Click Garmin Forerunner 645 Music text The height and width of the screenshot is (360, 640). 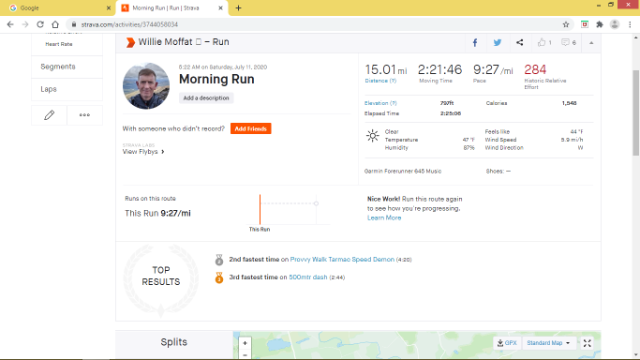[403, 171]
